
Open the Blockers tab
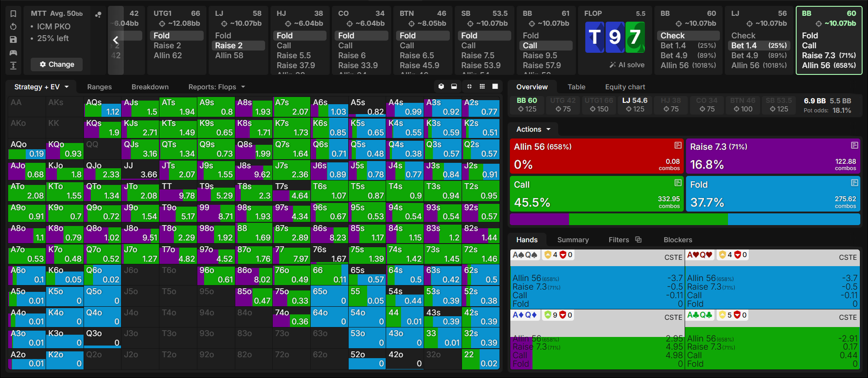pos(678,240)
